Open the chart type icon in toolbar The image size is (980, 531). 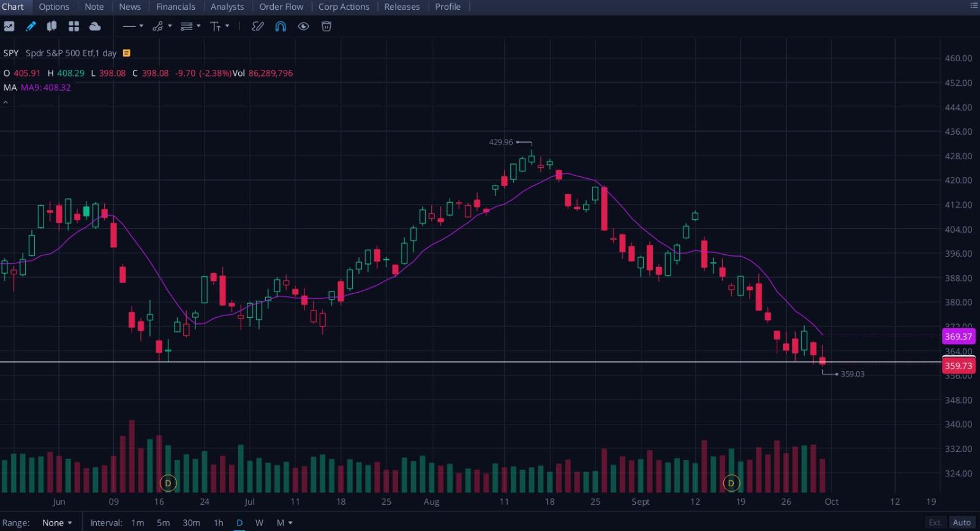[9, 26]
